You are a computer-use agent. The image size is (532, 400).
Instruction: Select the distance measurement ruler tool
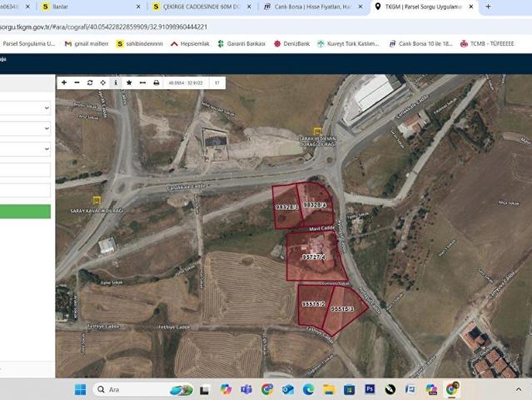click(142, 82)
